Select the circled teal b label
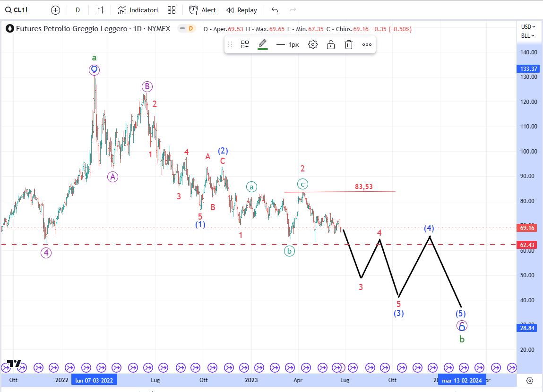Viewport: 543px width, 392px height. (289, 251)
